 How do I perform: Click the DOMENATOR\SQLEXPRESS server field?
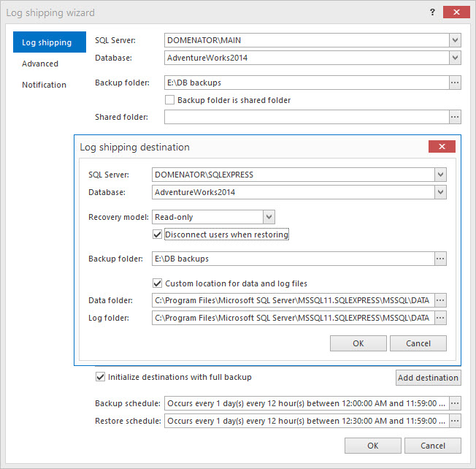293,175
